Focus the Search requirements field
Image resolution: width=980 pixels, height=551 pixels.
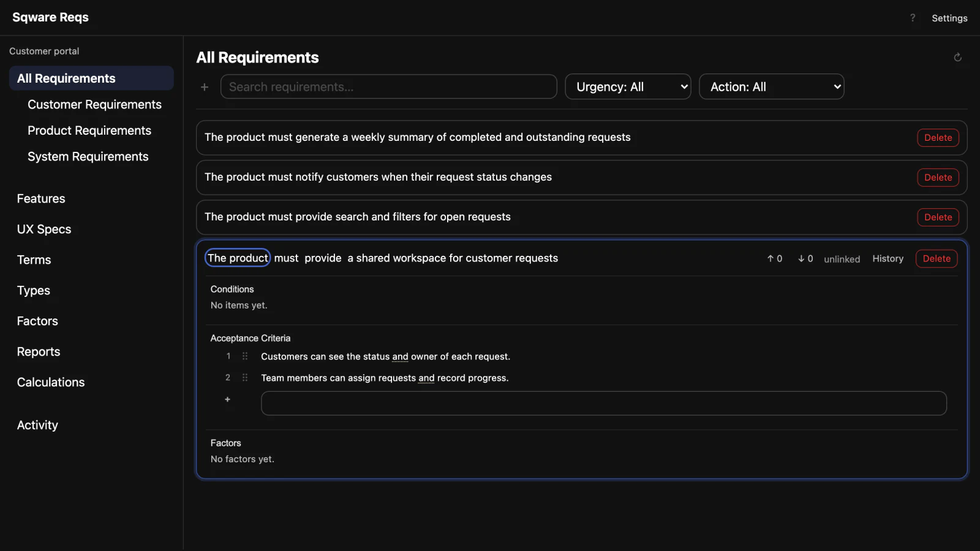pyautogui.click(x=388, y=87)
